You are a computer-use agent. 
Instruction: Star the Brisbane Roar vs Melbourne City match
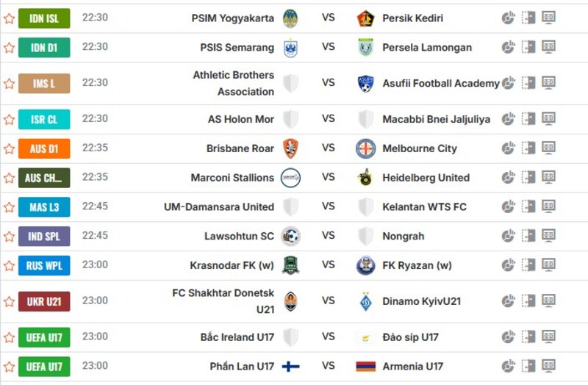9,148
